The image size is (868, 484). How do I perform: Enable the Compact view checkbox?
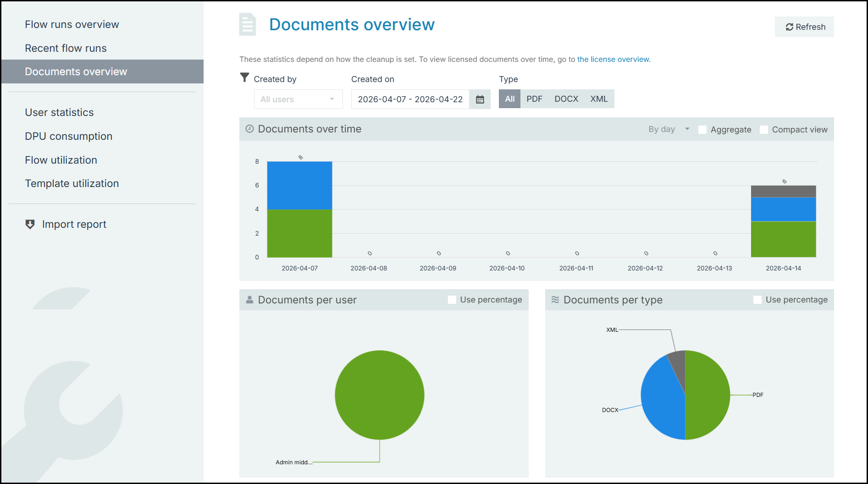763,130
